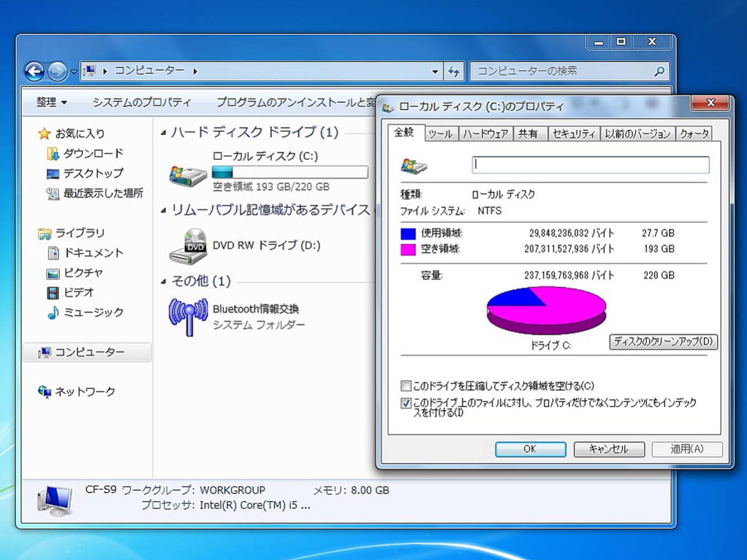The image size is (747, 560).
Task: Open recent pages dropdown beside Forward arrow
Action: click(x=73, y=72)
